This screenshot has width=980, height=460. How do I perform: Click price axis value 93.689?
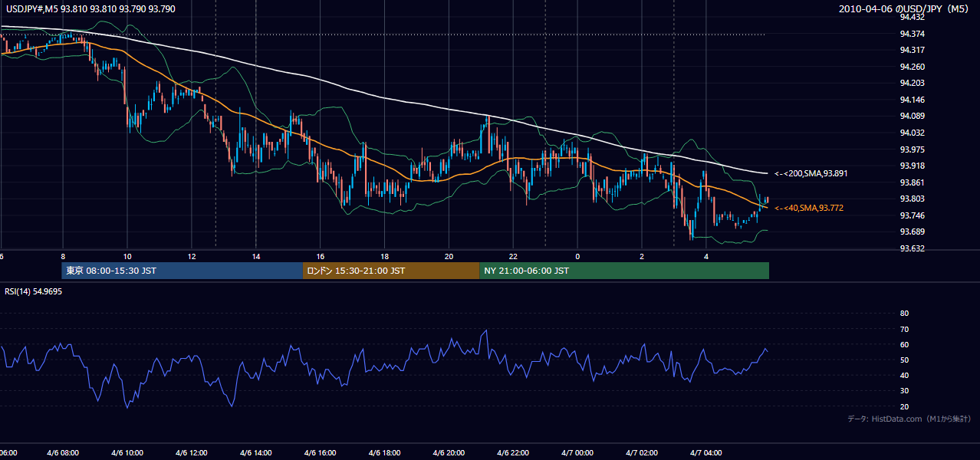(x=913, y=232)
